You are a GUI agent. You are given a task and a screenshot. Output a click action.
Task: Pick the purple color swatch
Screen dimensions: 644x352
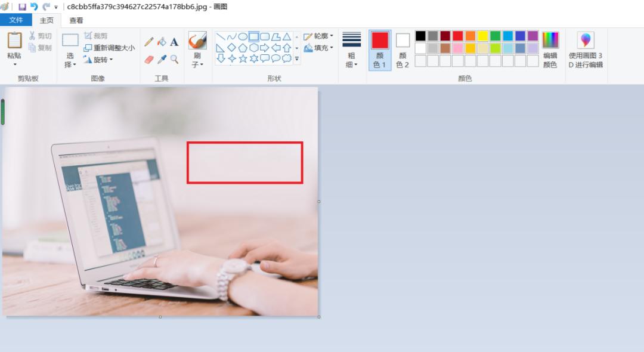[x=532, y=36]
